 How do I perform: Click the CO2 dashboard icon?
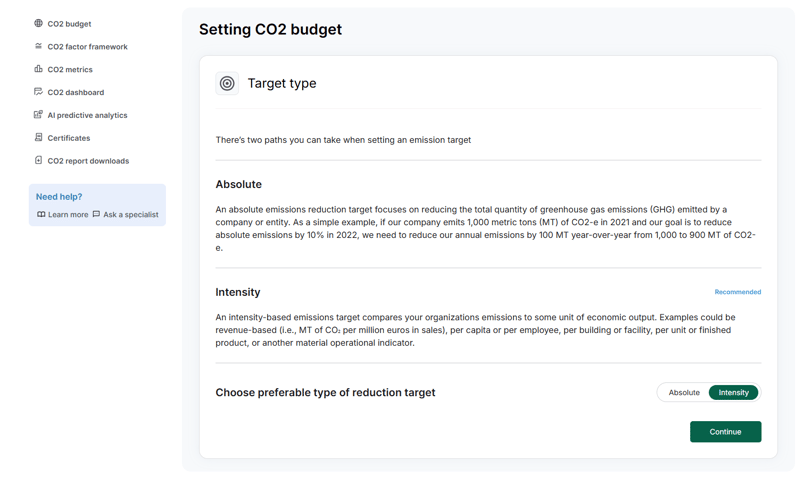38,92
